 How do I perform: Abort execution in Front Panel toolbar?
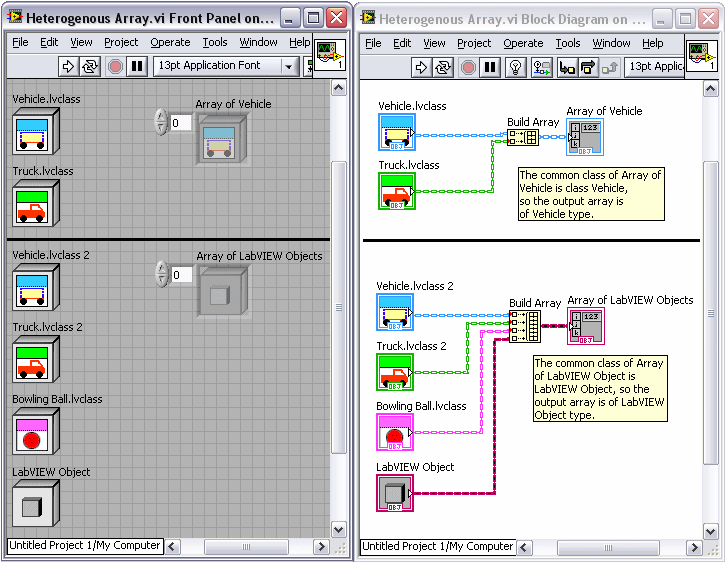pos(115,67)
